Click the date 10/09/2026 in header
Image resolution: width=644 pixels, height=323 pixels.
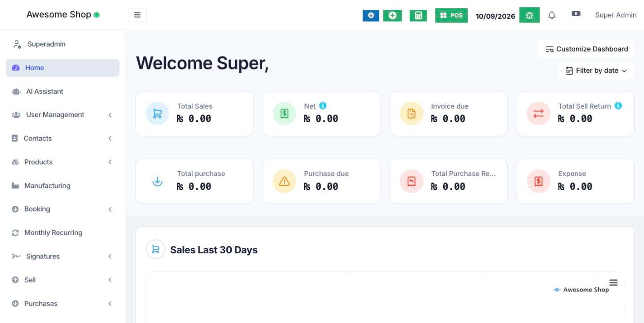coord(495,16)
